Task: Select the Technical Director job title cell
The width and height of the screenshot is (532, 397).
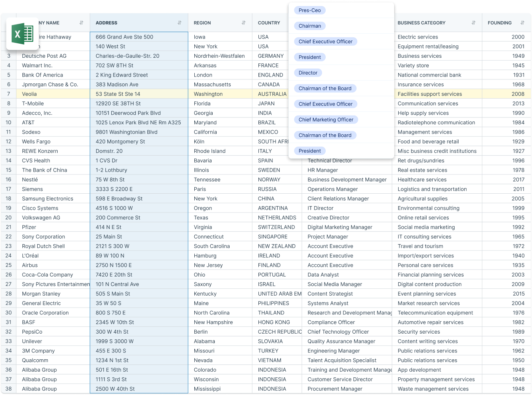Action: point(330,161)
